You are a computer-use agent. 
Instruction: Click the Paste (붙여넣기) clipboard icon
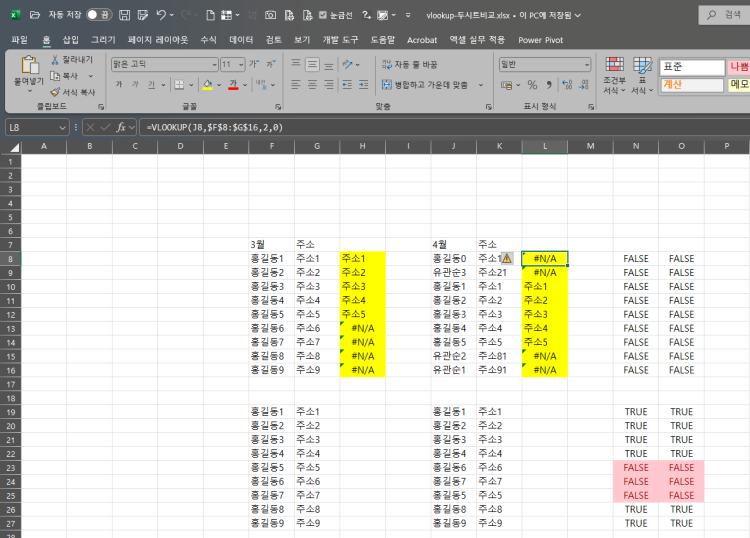tap(28, 68)
